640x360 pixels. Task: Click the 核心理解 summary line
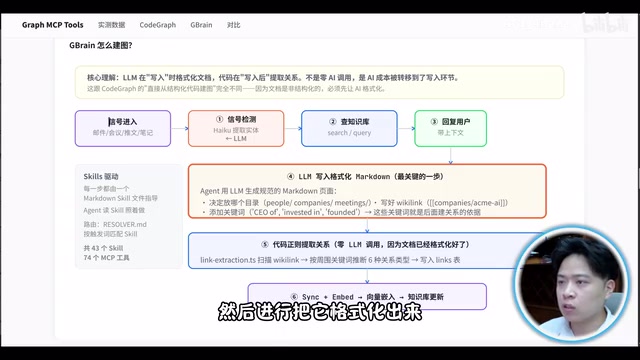point(273,78)
